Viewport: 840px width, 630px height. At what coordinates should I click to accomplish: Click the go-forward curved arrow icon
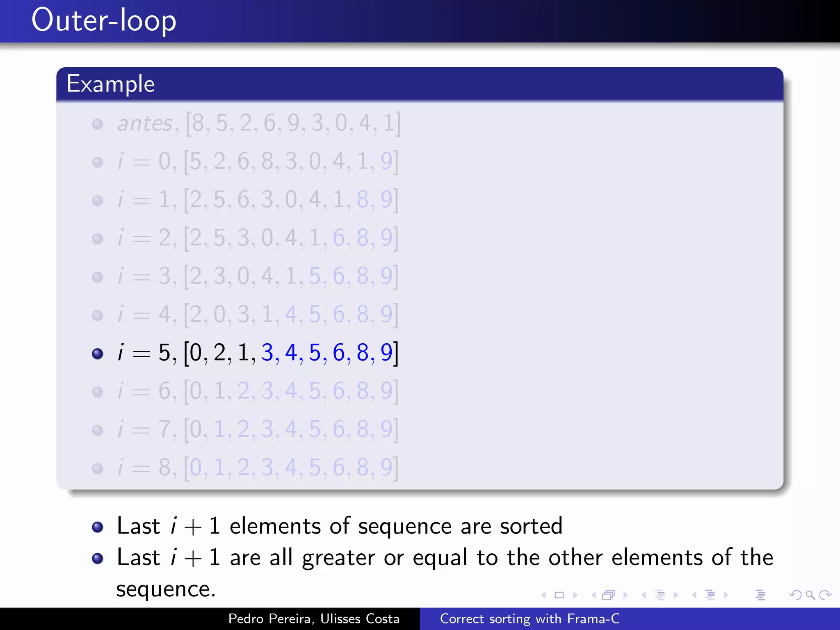pos(825,595)
